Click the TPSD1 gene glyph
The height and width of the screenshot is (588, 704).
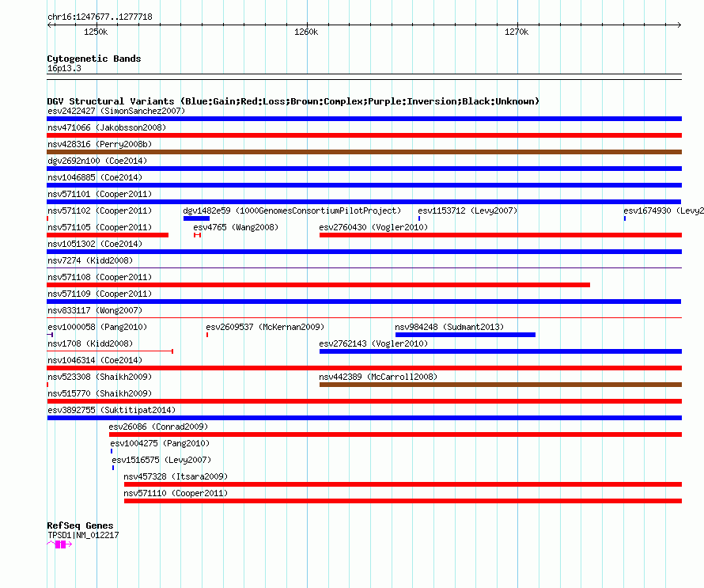point(59,544)
